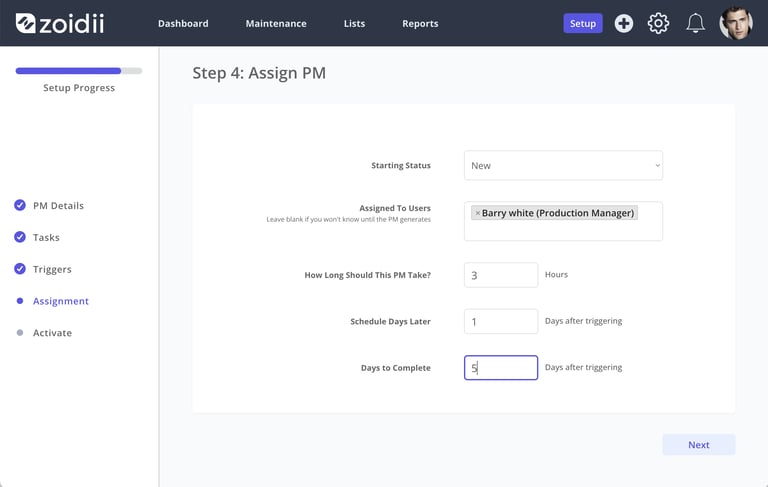
Task: Select the Assignment step
Action: 61,301
